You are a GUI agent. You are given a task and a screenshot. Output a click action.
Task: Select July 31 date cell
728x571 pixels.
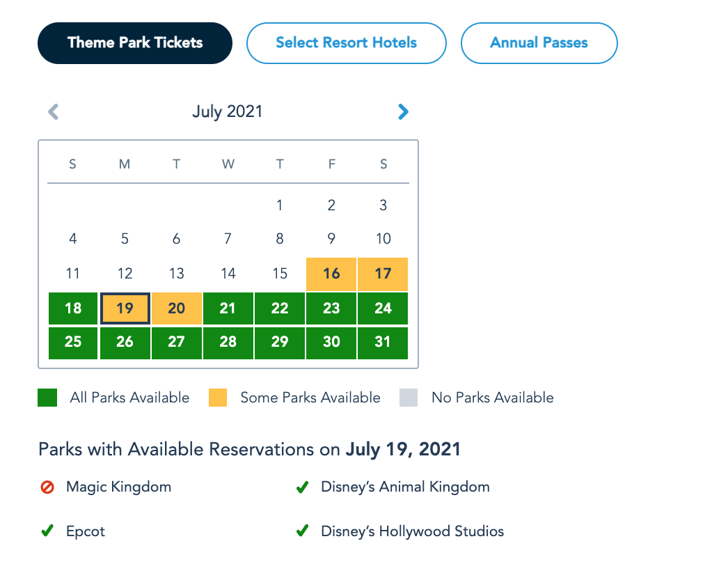click(383, 342)
